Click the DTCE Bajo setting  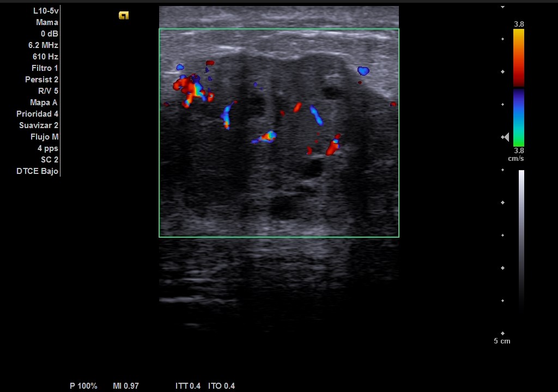[x=37, y=171]
